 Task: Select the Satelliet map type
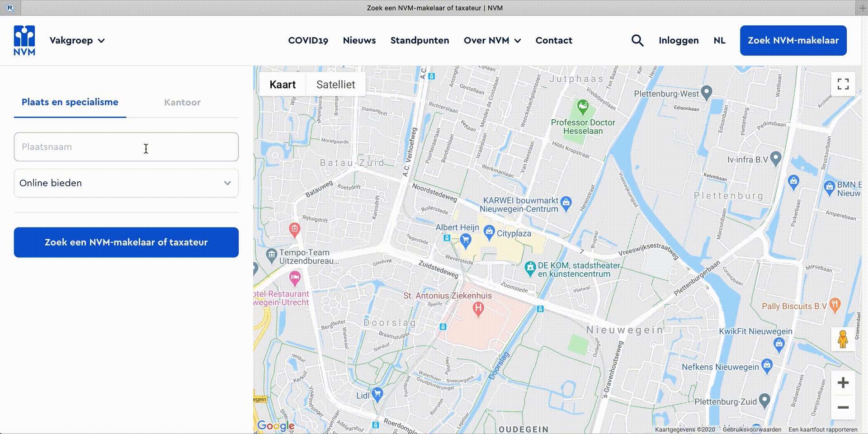click(x=335, y=85)
